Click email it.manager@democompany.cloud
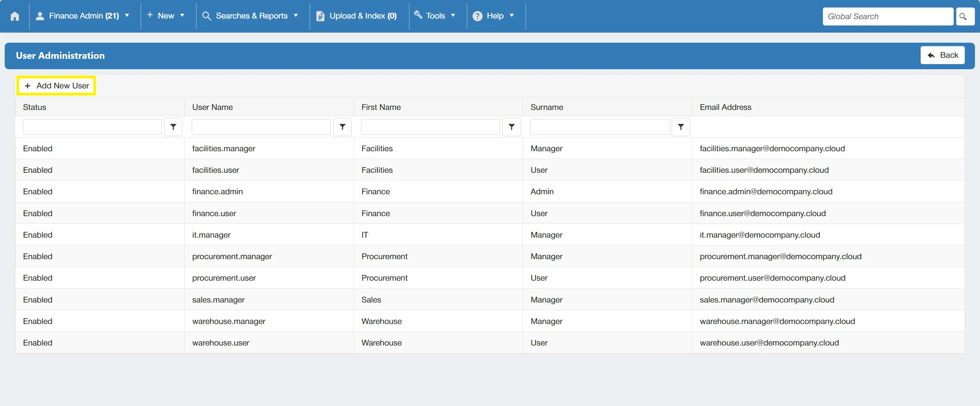 [760, 235]
